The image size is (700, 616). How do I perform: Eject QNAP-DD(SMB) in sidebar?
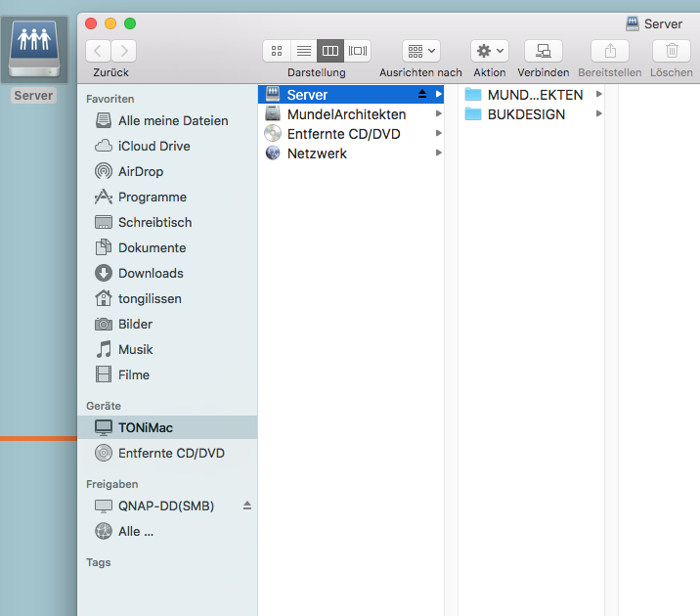coord(247,506)
